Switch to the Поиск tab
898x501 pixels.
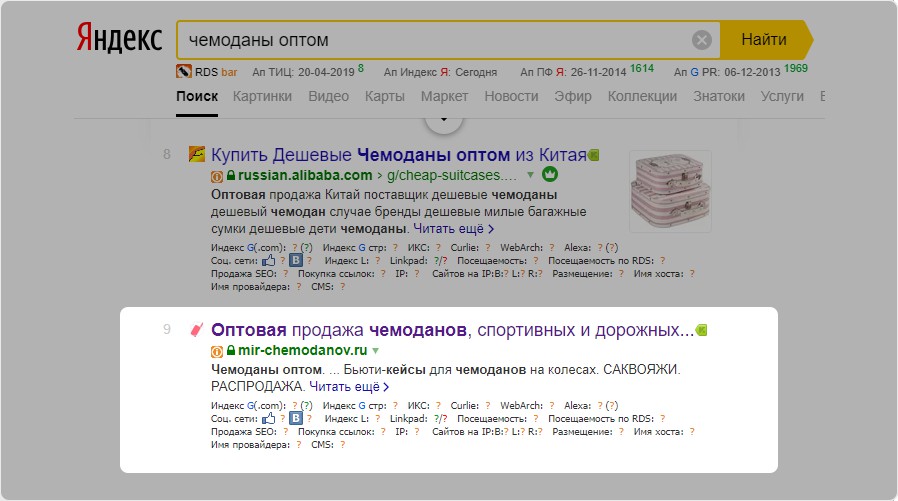click(197, 96)
